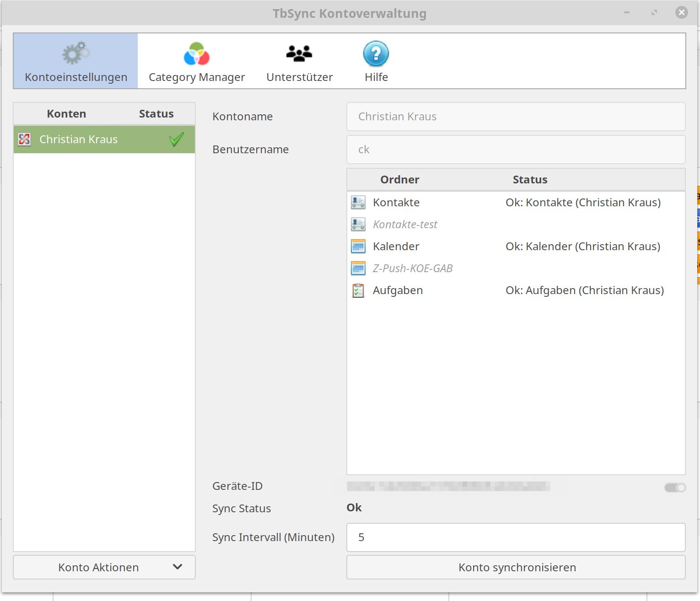Switch to Category Manager tab
The image size is (700, 601).
(197, 61)
